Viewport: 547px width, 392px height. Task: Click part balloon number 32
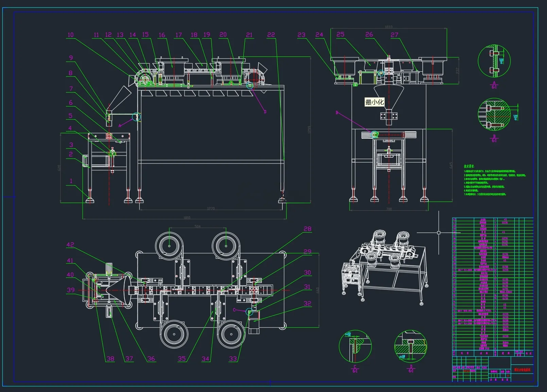pyautogui.click(x=307, y=304)
